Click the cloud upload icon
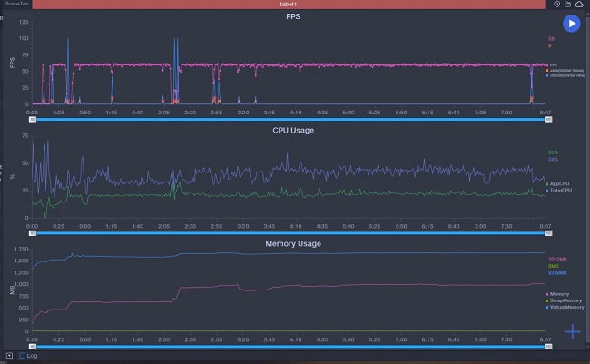This screenshot has height=364, width=590. point(579,5)
